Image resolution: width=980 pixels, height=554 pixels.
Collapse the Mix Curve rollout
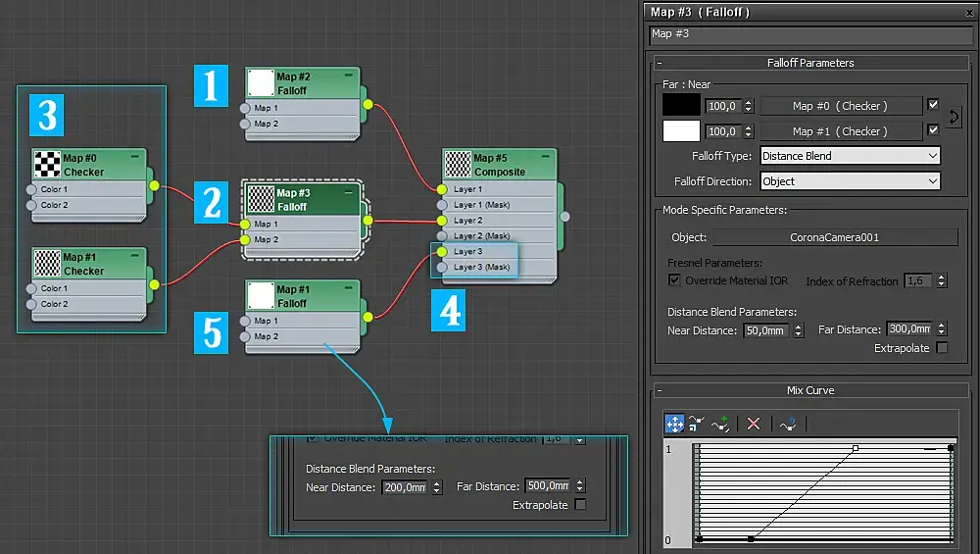click(660, 391)
